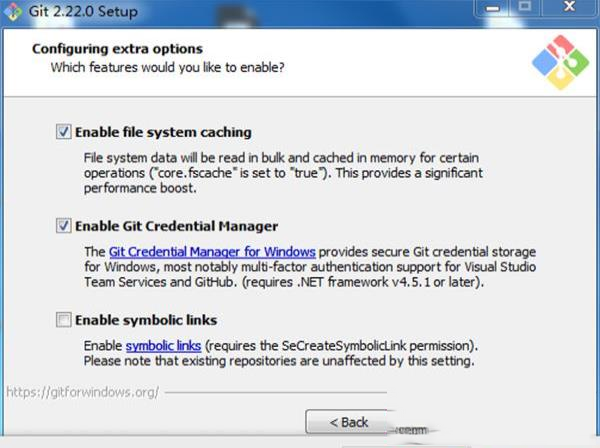Click the "Enable Git Credential Manager" label text
The width and height of the screenshot is (600, 448).
point(176,226)
